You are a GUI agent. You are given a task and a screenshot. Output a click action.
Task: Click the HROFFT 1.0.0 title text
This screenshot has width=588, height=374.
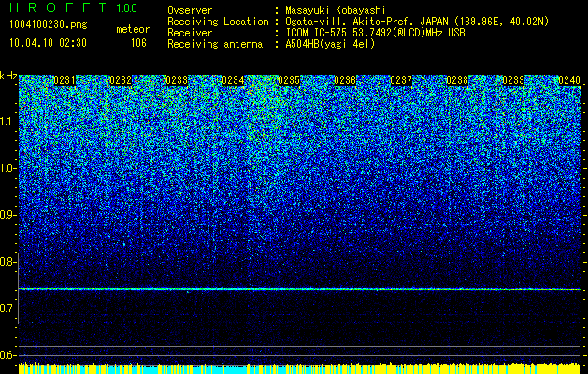tap(73, 7)
